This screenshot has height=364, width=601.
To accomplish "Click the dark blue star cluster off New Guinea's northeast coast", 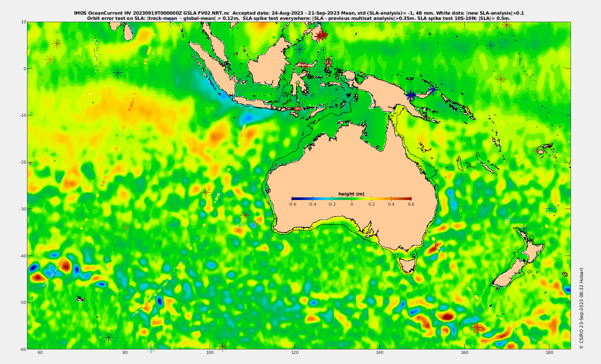I will 411,95.
